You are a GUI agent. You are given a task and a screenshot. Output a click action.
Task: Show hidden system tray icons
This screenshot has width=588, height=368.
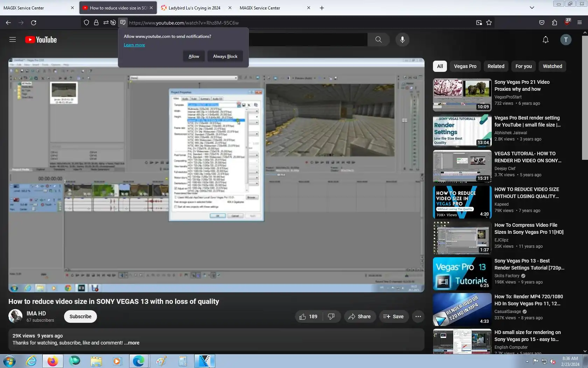click(527, 361)
